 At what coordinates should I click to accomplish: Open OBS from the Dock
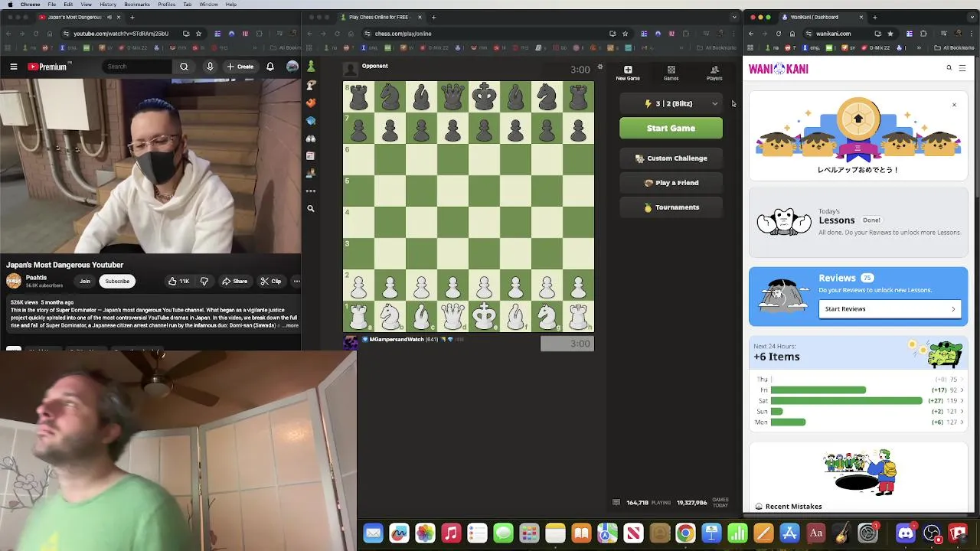932,533
